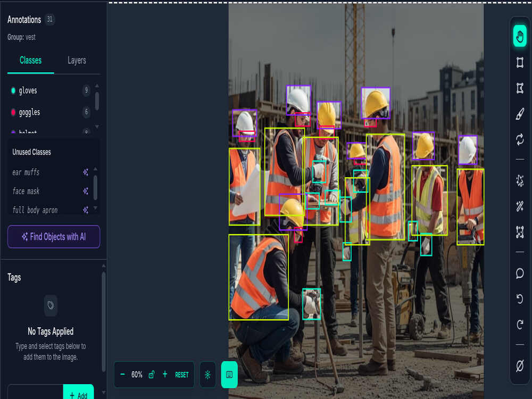Auto-label ear muffs with AI sparkle
Image resolution: width=532 pixels, height=399 pixels.
86,172
